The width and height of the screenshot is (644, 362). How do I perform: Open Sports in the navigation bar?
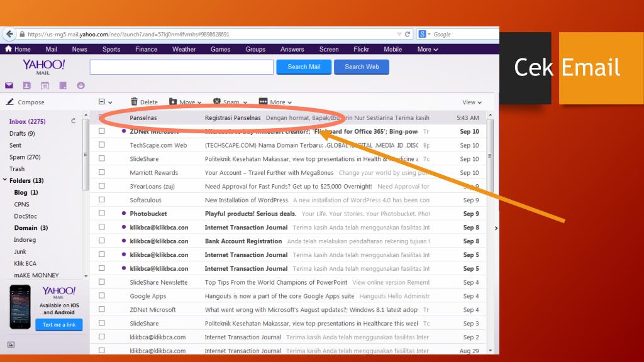click(111, 49)
